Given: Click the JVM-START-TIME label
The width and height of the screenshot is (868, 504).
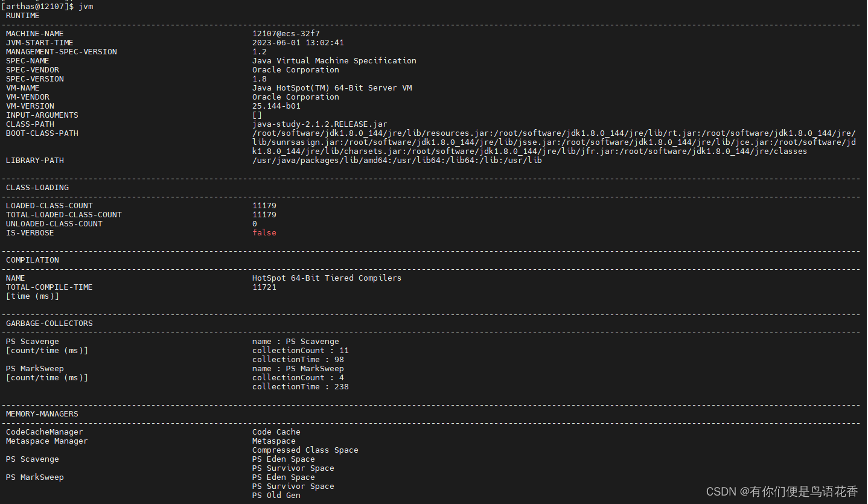Looking at the screenshot, I should tap(40, 43).
